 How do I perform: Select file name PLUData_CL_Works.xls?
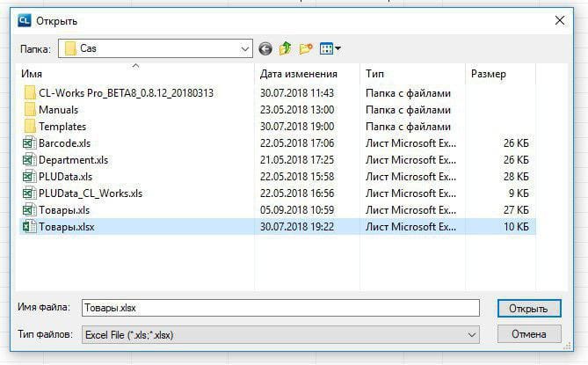(x=91, y=193)
